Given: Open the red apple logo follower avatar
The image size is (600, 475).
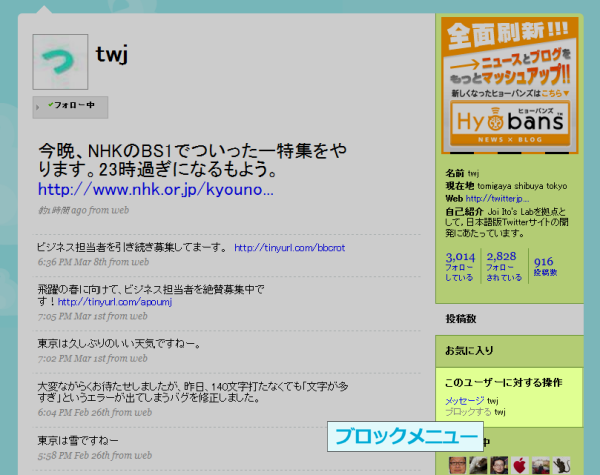Looking at the screenshot, I should pyautogui.click(x=520, y=465).
